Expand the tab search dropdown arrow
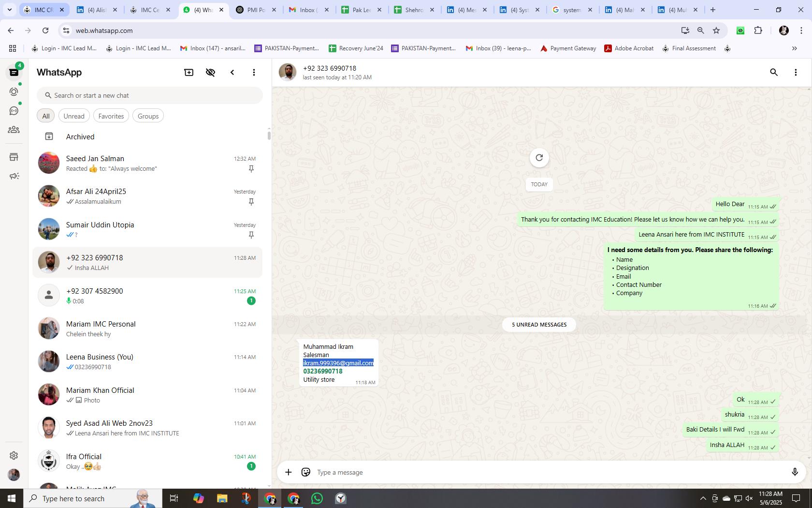Screen dimensions: 812x508 click(x=9, y=10)
